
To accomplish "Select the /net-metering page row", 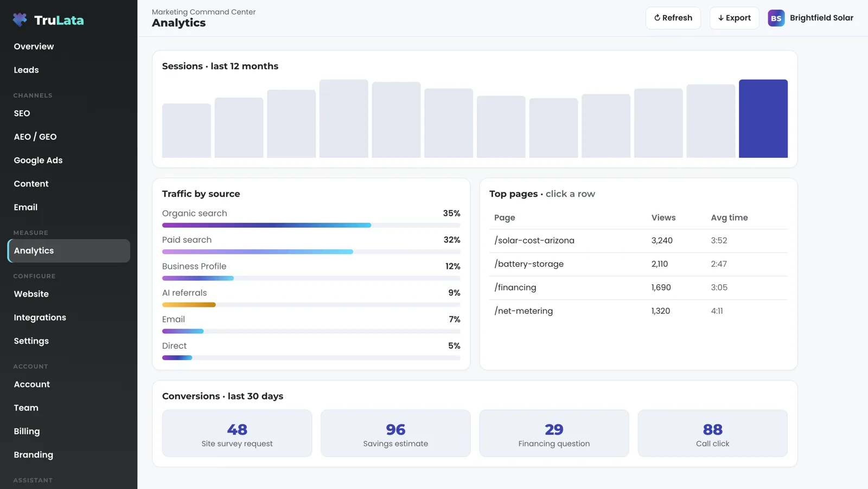I will [x=639, y=311].
